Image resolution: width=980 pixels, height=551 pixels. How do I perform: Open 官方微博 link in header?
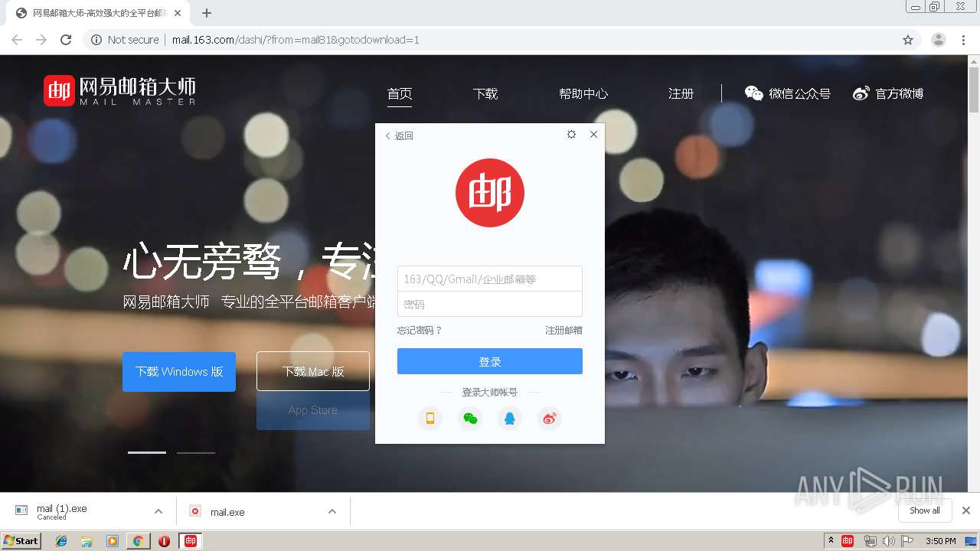click(x=888, y=93)
